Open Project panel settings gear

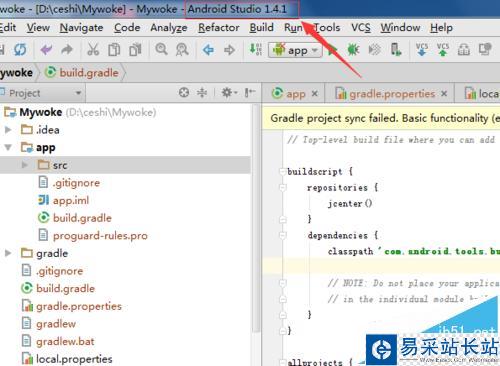[x=229, y=92]
